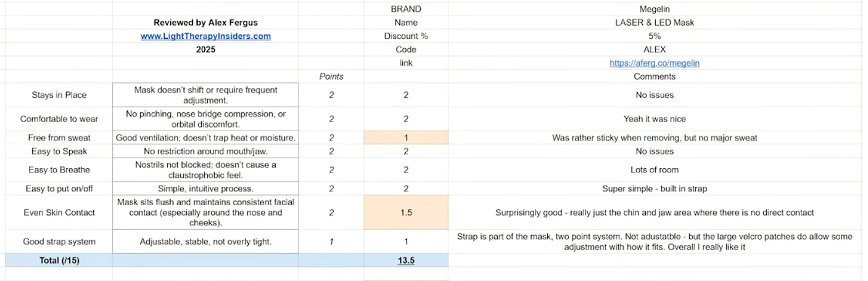Click the Total (/15) row label

[59, 260]
